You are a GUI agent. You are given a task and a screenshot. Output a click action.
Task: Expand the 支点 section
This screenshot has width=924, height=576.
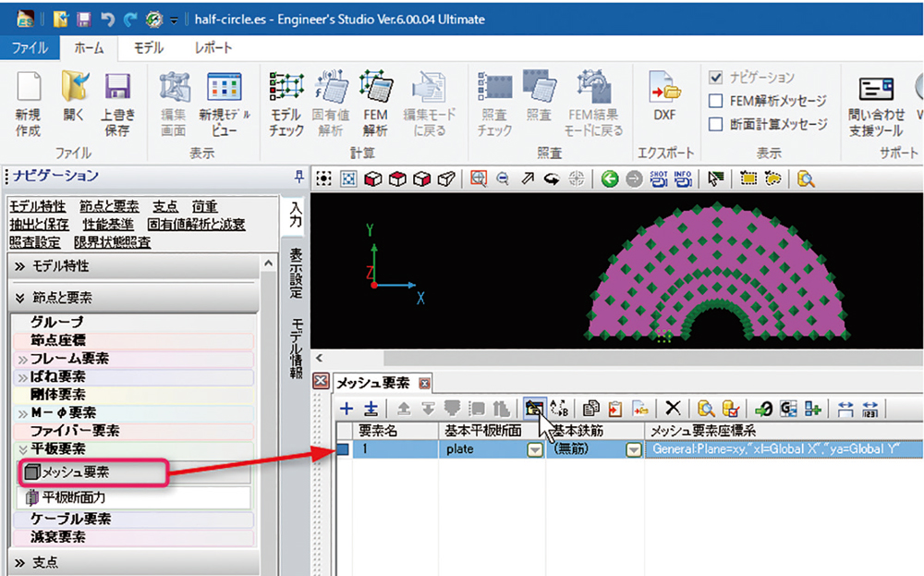[20, 562]
